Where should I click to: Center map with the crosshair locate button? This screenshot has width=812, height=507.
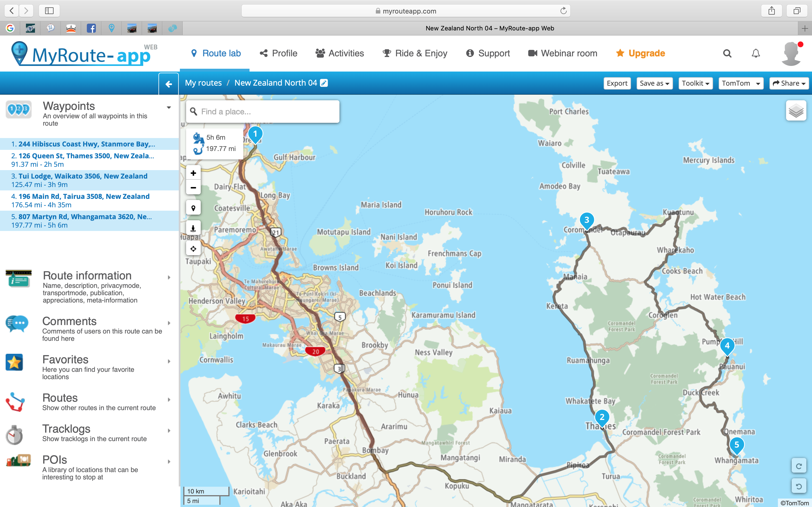point(193,249)
